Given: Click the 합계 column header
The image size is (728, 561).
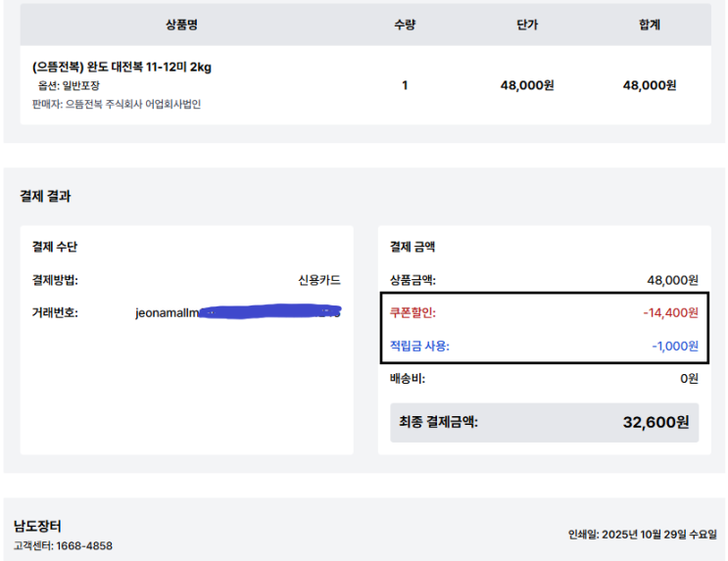Looking at the screenshot, I should coord(649,24).
